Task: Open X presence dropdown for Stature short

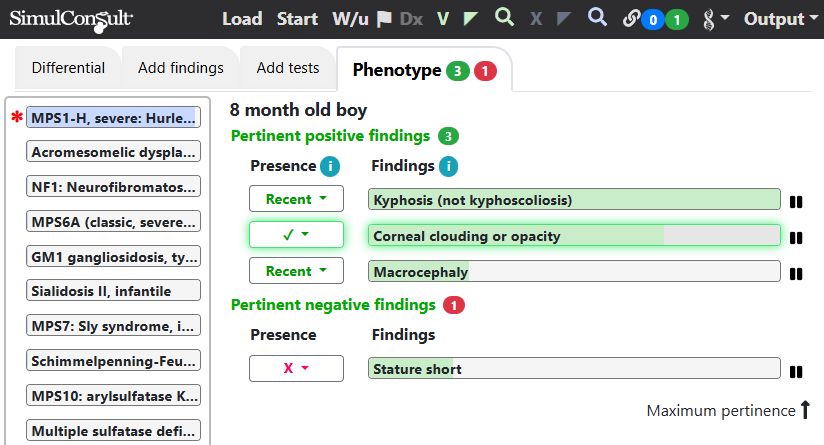Action: click(296, 368)
